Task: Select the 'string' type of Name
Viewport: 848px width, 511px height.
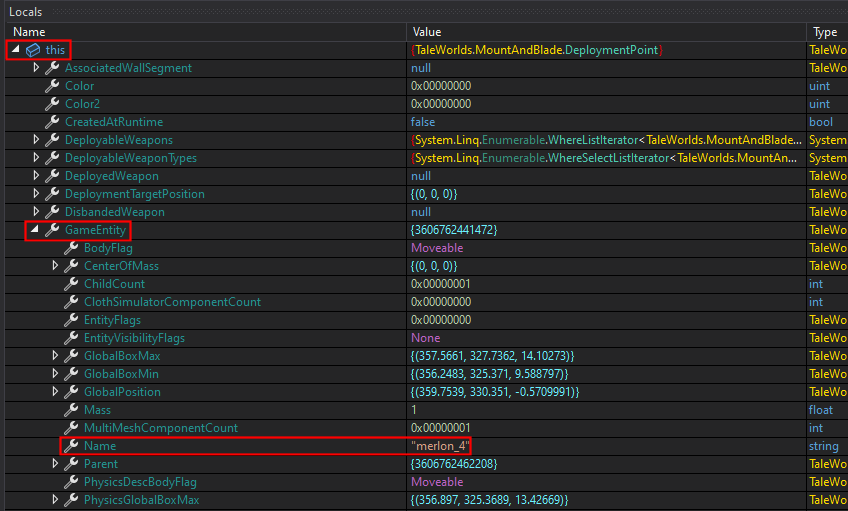Action: tap(824, 446)
